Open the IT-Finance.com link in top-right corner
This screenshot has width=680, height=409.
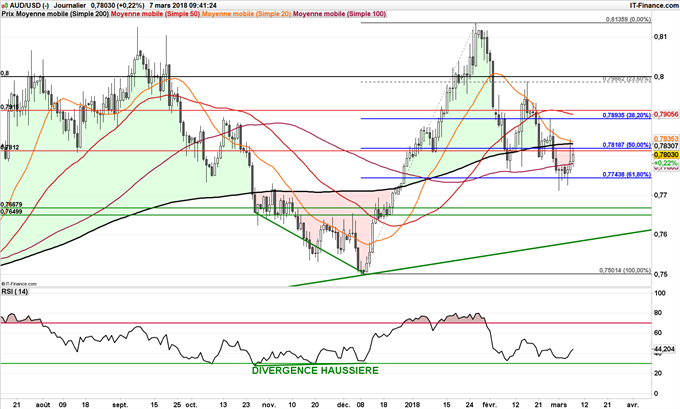tap(654, 5)
